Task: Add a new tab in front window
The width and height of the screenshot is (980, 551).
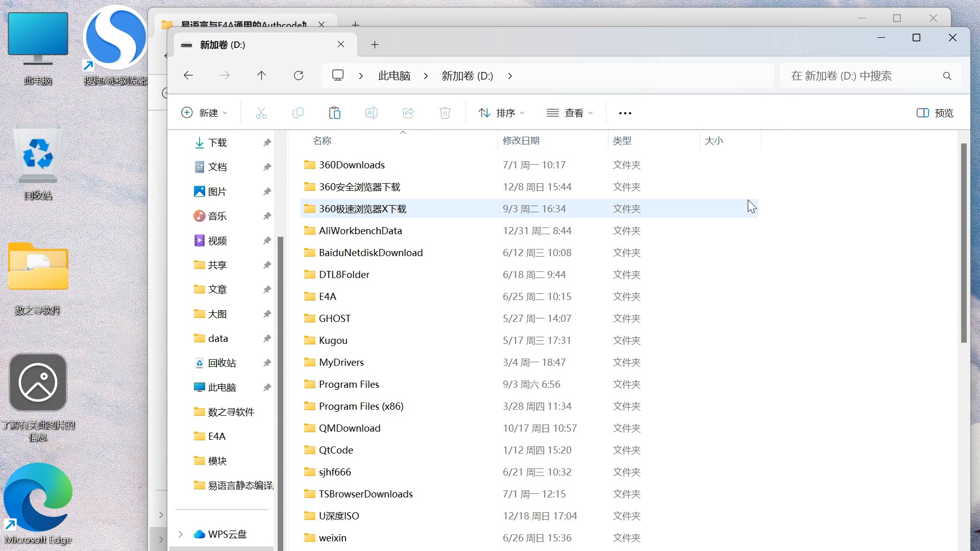Action: [375, 45]
